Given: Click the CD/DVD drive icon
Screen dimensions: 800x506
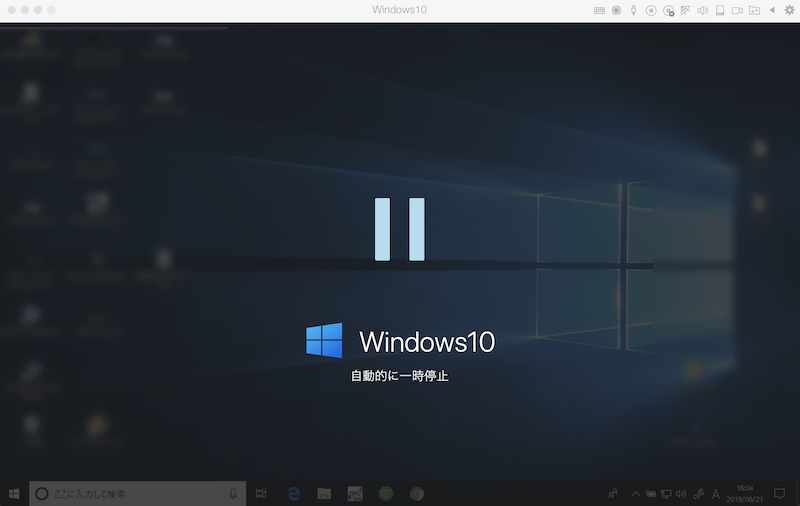Looking at the screenshot, I should pyautogui.click(x=651, y=10).
